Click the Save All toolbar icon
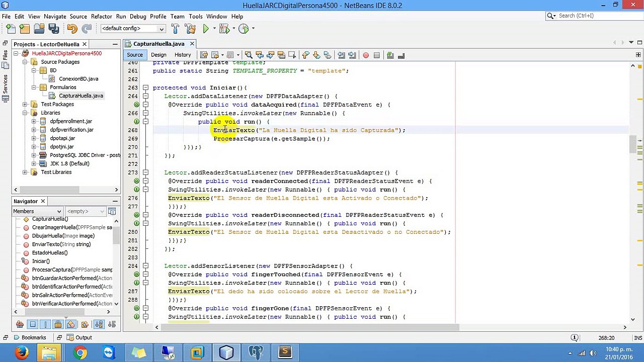 (x=53, y=29)
